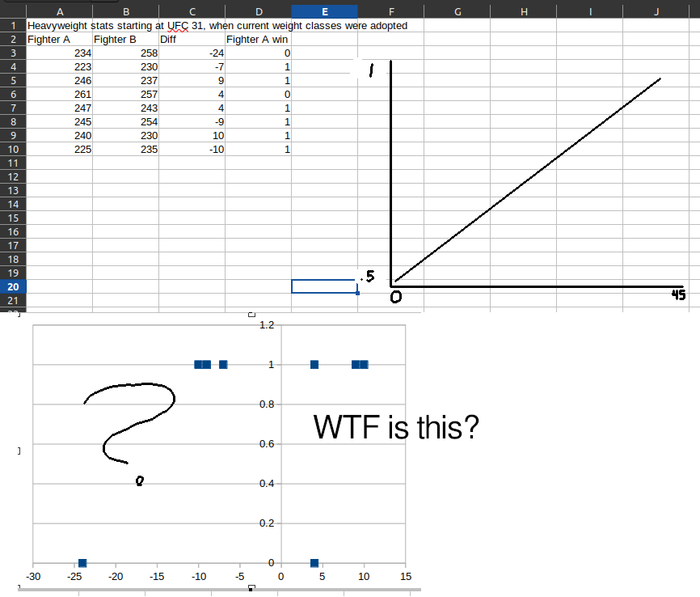700x597 pixels.
Task: Click the active cell E20
Action: (x=325, y=286)
